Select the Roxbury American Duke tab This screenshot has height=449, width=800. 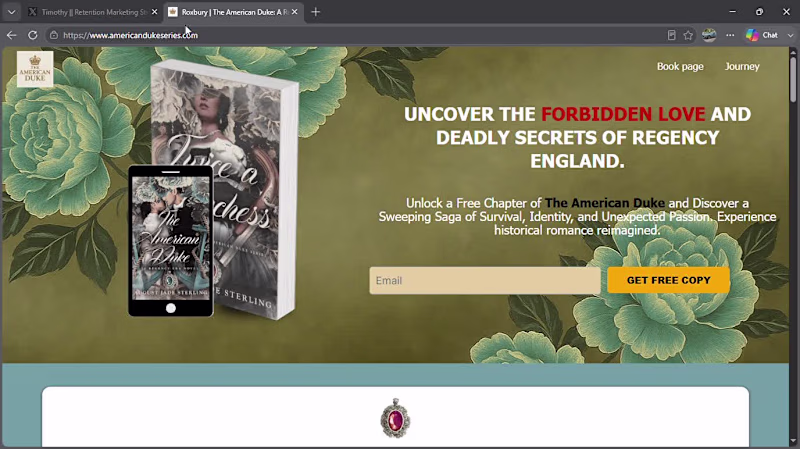[x=230, y=12]
